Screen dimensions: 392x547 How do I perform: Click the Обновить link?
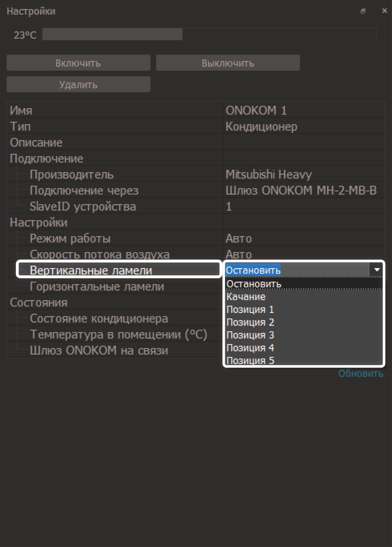pyautogui.click(x=360, y=373)
